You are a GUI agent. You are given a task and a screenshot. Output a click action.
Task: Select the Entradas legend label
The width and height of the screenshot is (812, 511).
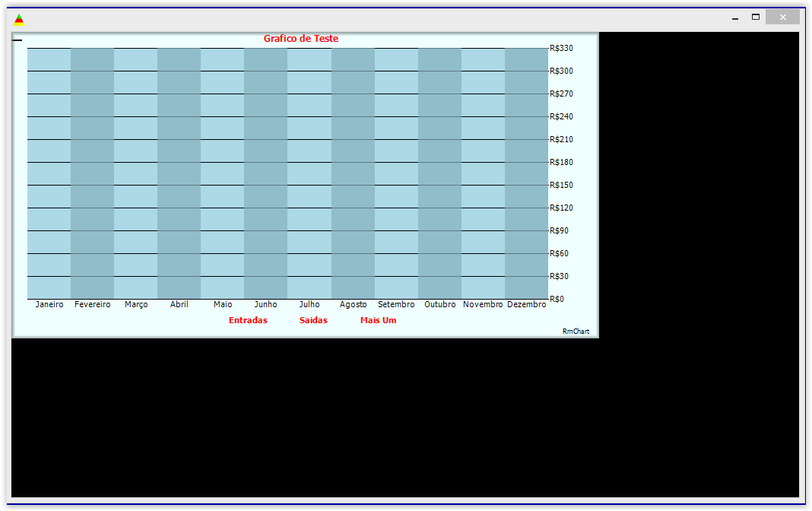click(248, 320)
